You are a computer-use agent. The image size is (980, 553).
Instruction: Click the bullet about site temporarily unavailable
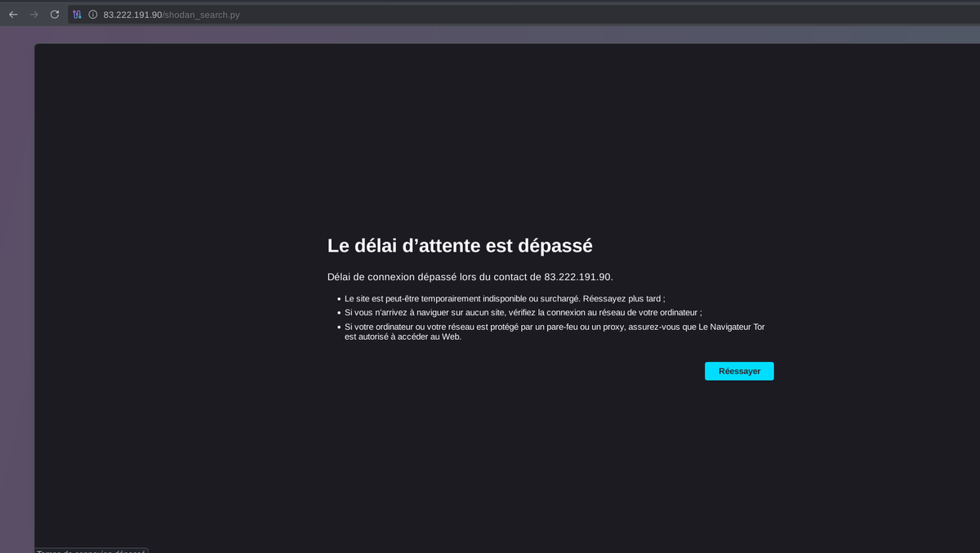[505, 299]
